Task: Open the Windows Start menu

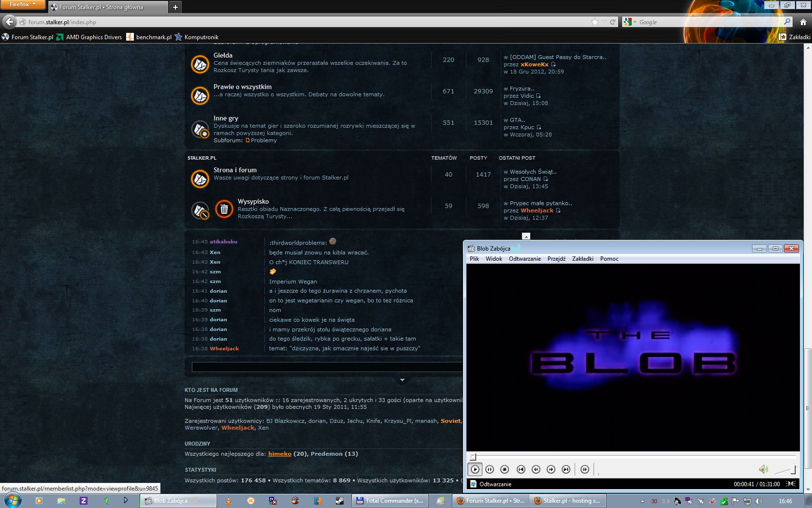Action: [x=12, y=500]
